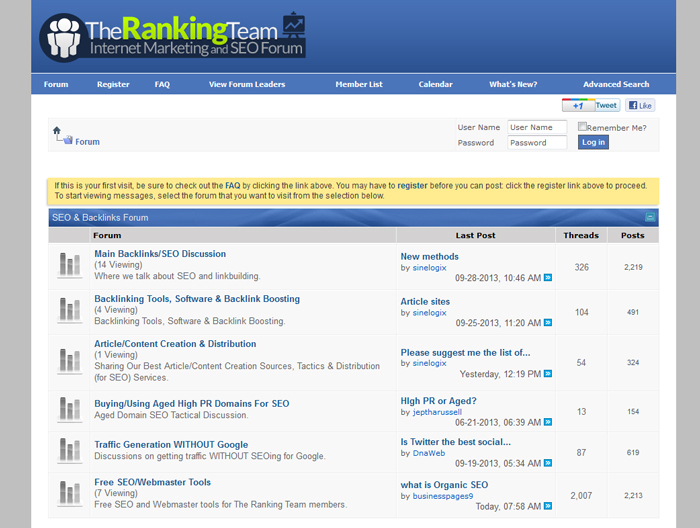
Task: Open the Register nav item
Action: (113, 84)
